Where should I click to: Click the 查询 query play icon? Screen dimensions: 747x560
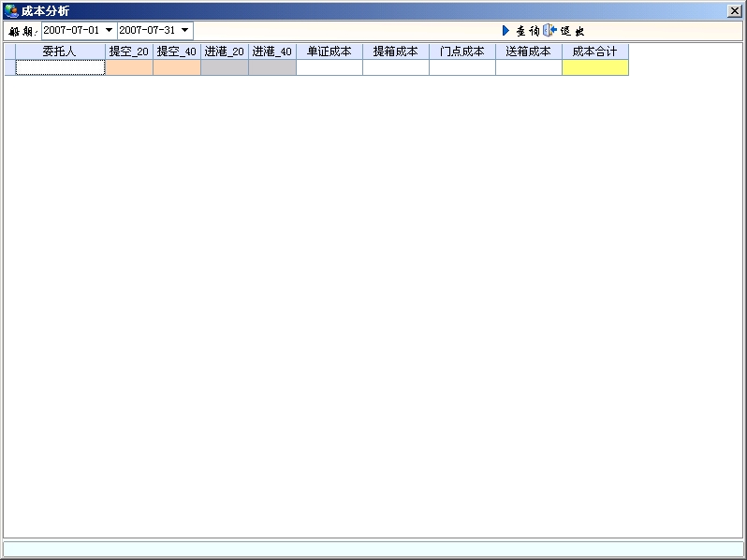point(505,31)
